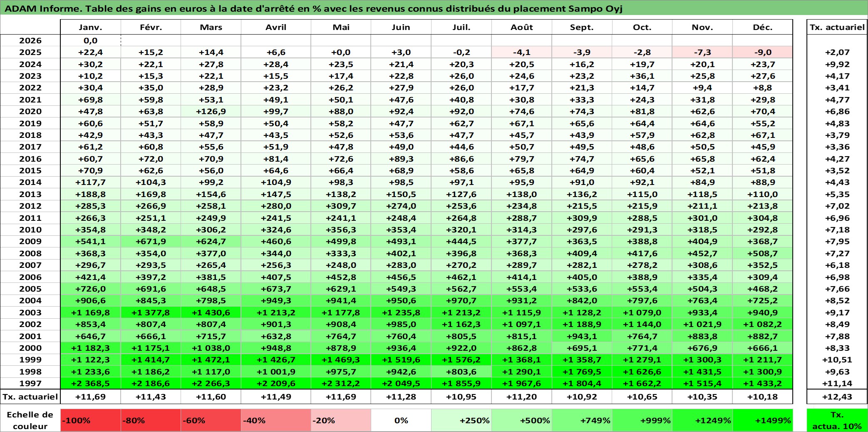This screenshot has width=868, height=432.
Task: Click the +508,7 cell in December 2008
Action: click(x=763, y=253)
